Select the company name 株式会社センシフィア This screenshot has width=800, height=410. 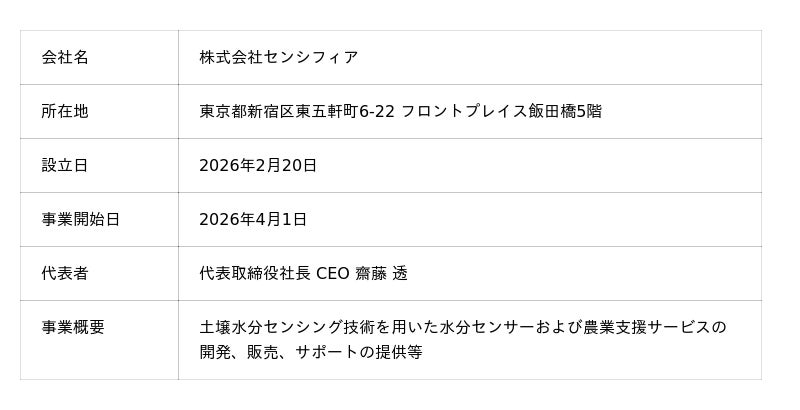pos(279,57)
